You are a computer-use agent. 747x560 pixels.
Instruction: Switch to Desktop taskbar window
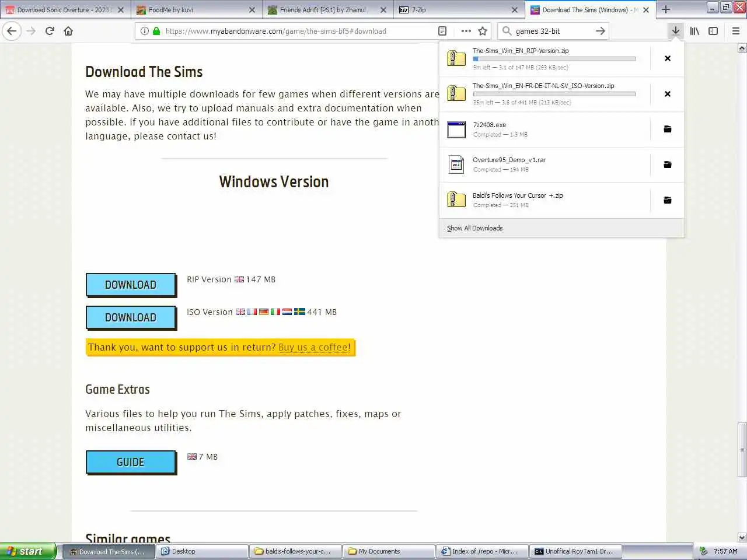tap(202, 551)
